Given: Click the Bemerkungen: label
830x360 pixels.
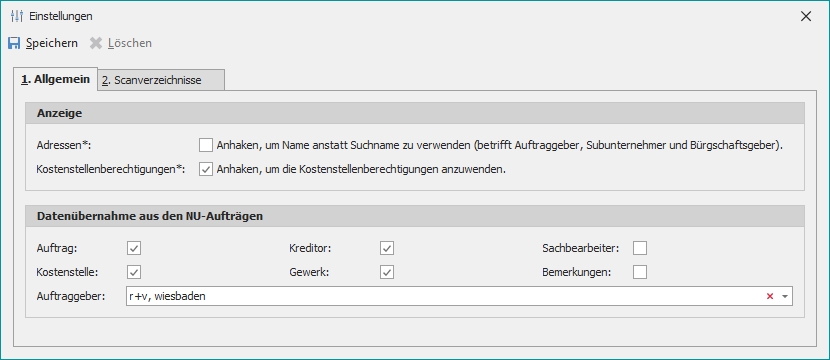Looking at the screenshot, I should pos(577,272).
